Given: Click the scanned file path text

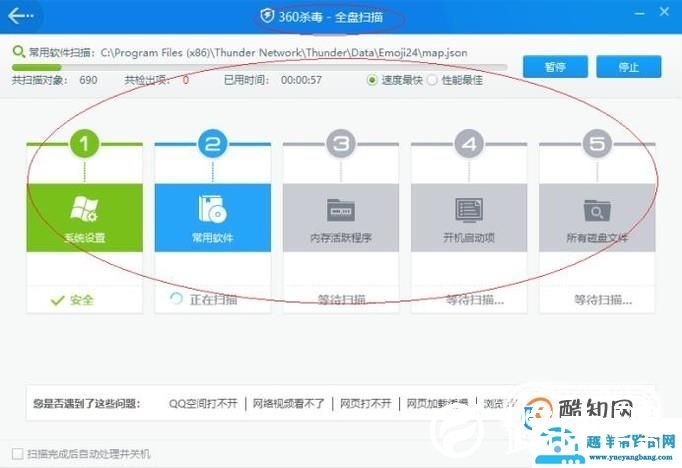Looking at the screenshot, I should coord(284,53).
